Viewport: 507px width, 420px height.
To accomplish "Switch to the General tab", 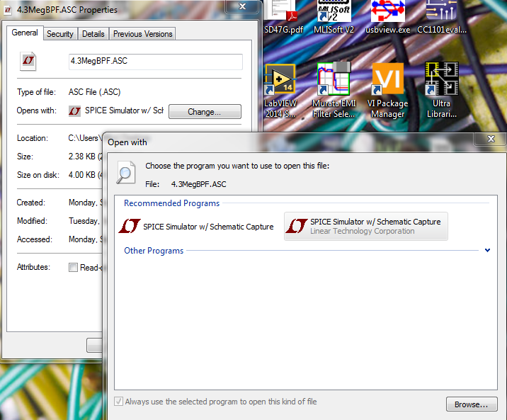I will click(25, 33).
